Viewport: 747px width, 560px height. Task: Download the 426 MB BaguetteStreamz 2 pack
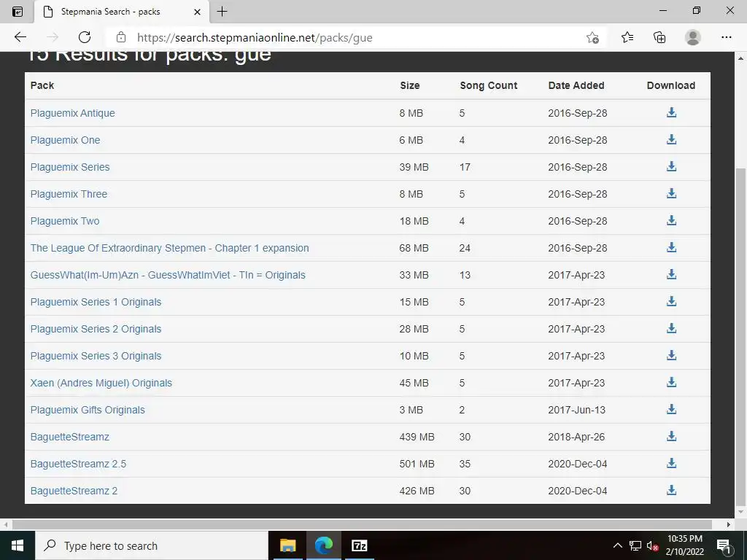671,491
